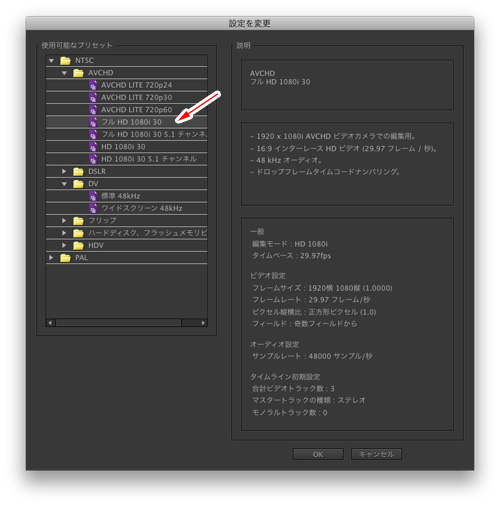Image resolution: width=500 pixels, height=506 pixels.
Task: Select the AVCHD LITE 720p30 preset
Action: coord(136,98)
